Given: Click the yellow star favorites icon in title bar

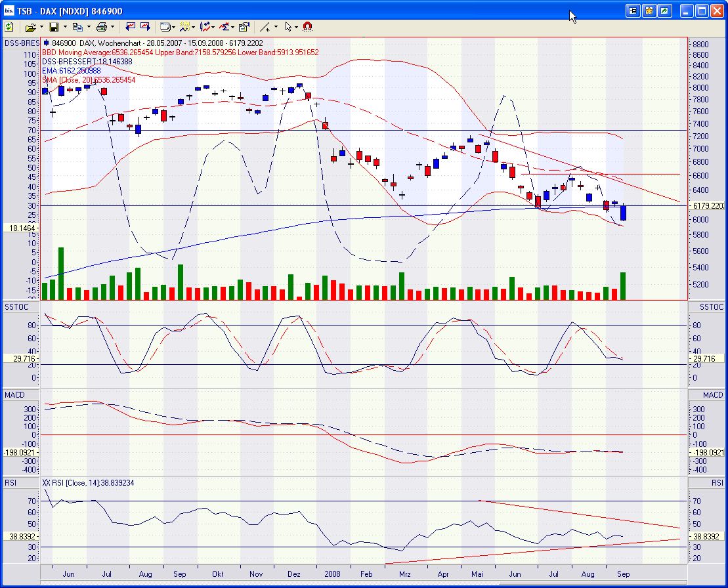Looking at the screenshot, I should click(x=649, y=10).
